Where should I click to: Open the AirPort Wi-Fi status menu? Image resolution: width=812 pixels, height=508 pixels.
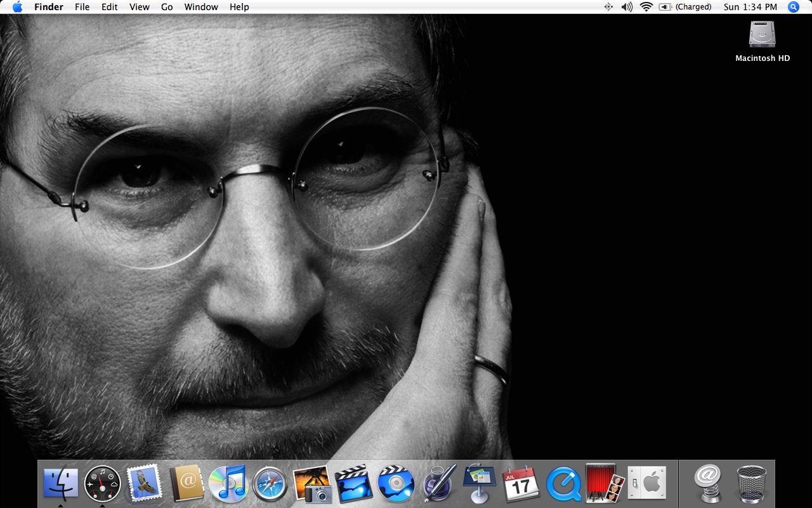pyautogui.click(x=646, y=7)
